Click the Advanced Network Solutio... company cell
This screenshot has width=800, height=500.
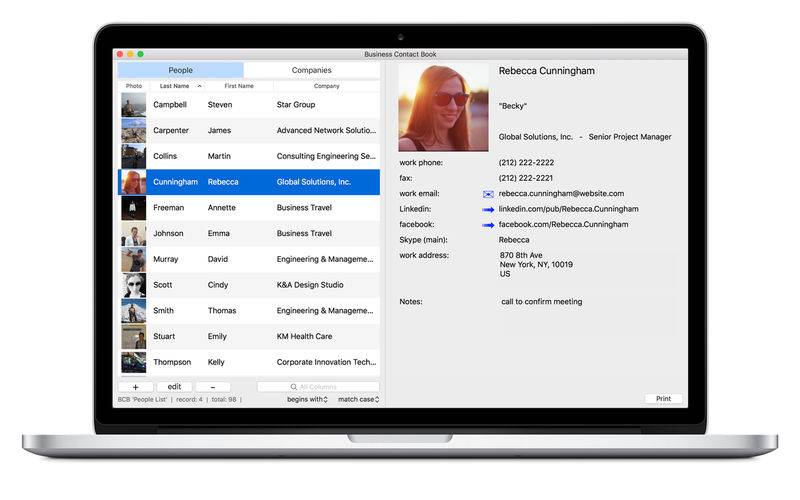[x=327, y=131]
